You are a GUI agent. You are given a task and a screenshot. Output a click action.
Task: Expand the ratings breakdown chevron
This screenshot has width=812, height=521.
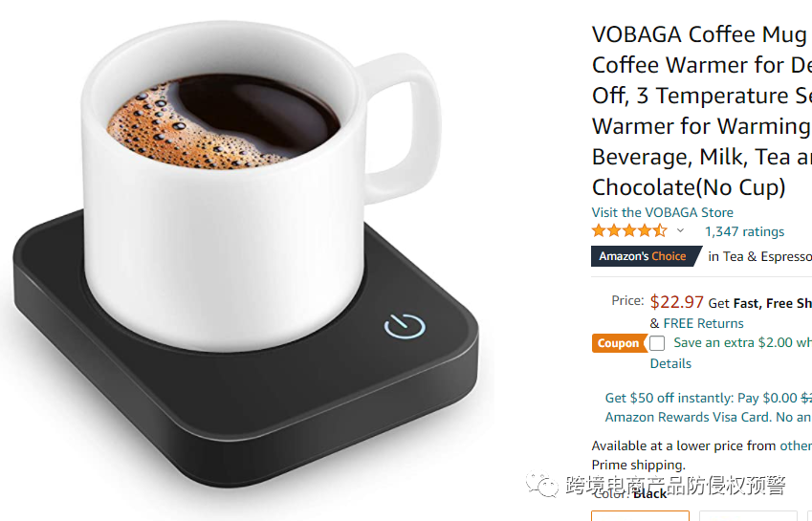[680, 230]
